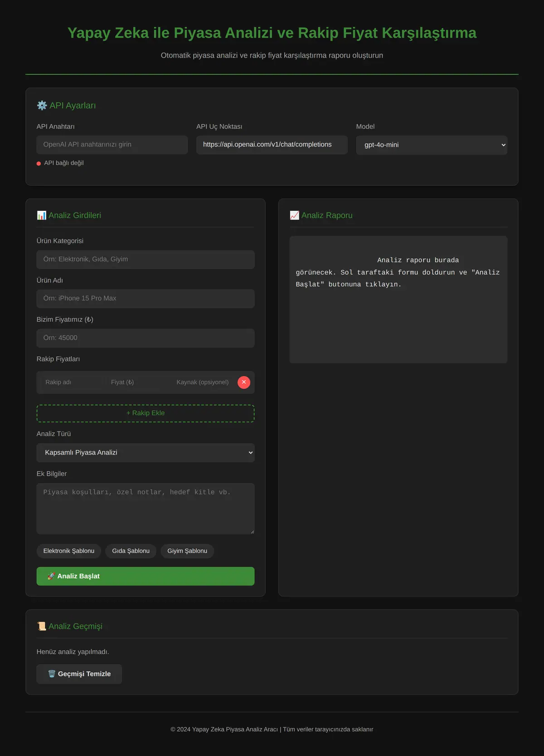The width and height of the screenshot is (544, 756).
Task: Click the gear icon beside API Ayarları
Action: (x=42, y=106)
